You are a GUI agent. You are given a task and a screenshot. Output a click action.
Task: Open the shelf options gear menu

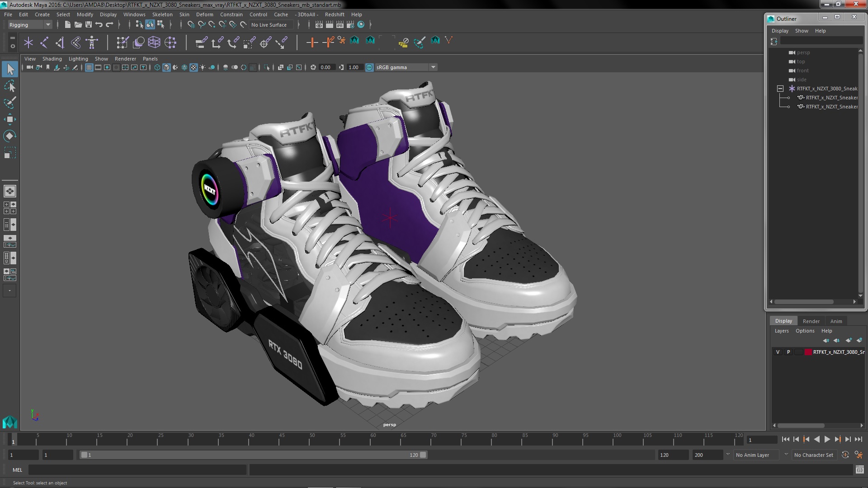point(12,46)
